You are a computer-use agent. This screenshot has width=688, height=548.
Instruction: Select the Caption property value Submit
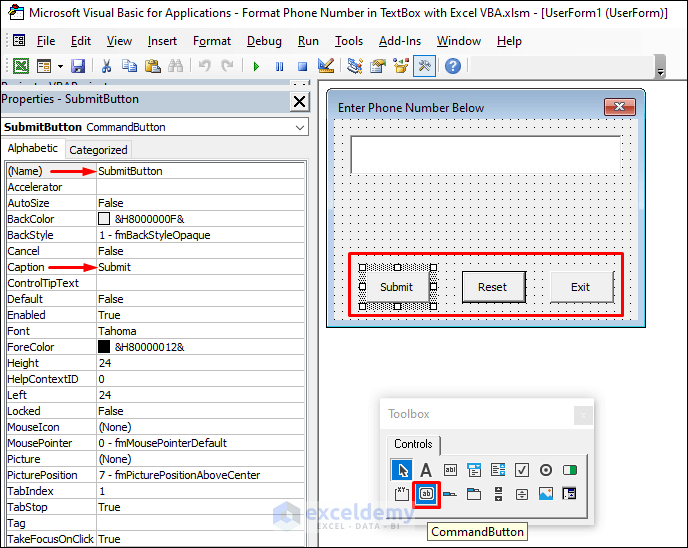click(x=200, y=267)
